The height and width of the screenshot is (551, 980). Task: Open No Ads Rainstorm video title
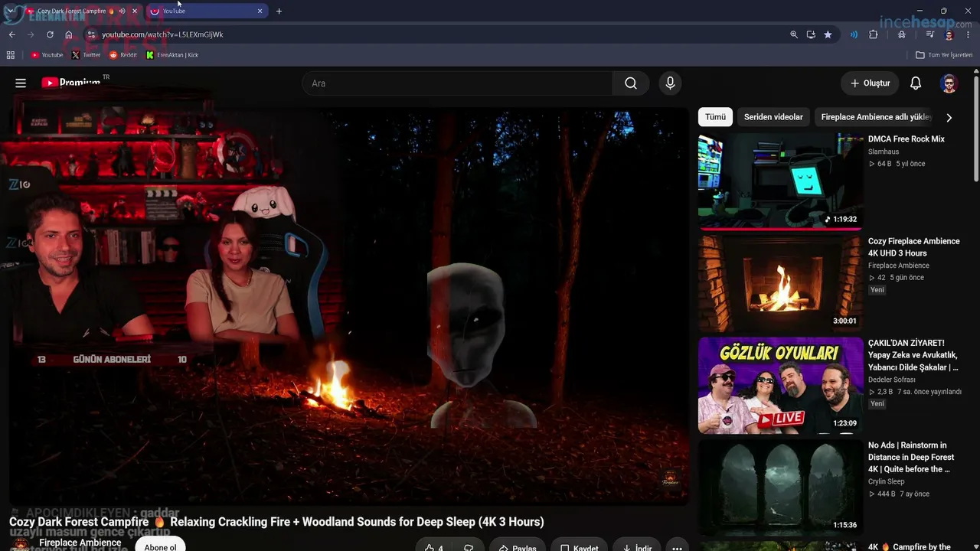tap(911, 457)
